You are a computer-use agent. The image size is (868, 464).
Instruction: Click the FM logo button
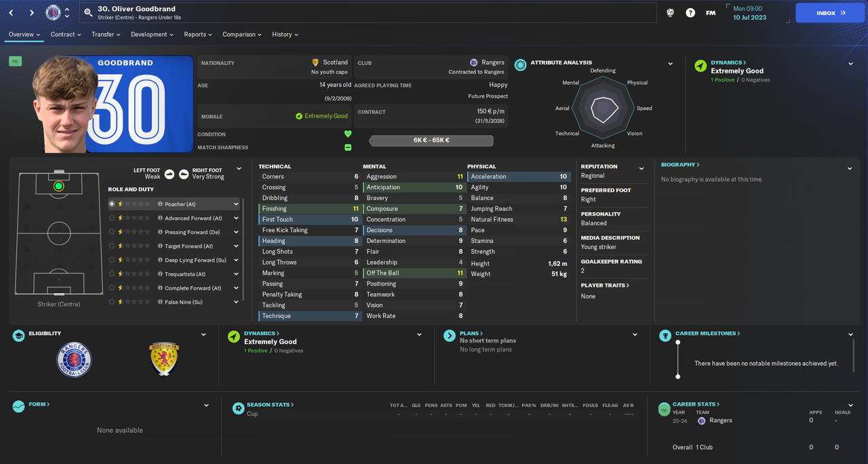point(711,13)
